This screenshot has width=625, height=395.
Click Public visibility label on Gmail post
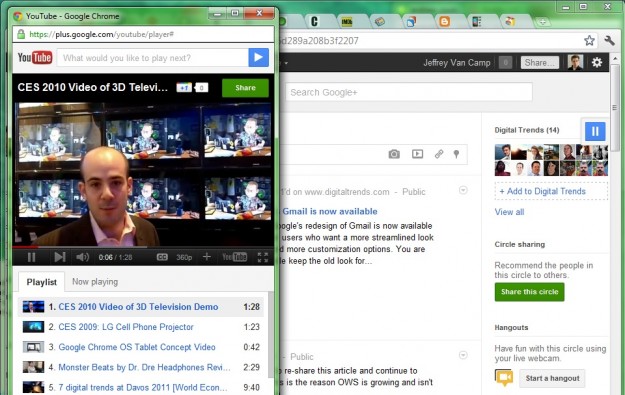[414, 192]
